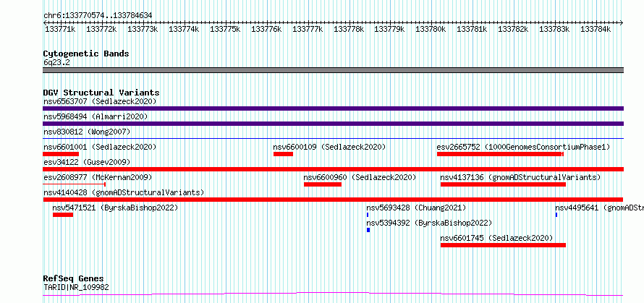Click the 6q23.2 gray cytogenetic band bar

(x=333, y=70)
